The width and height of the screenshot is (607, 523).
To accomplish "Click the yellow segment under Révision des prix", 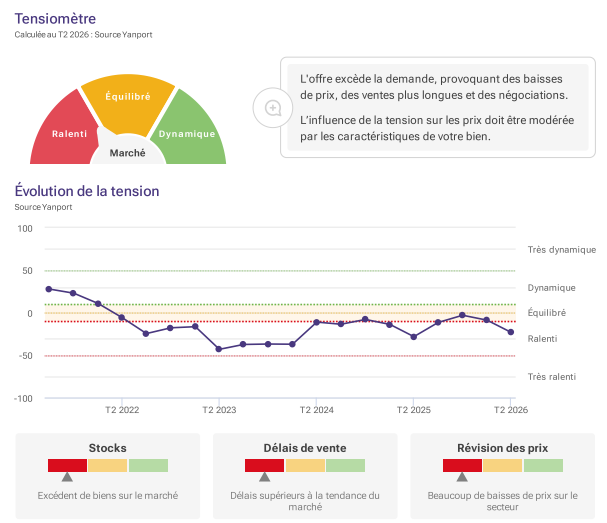I will point(502,465).
